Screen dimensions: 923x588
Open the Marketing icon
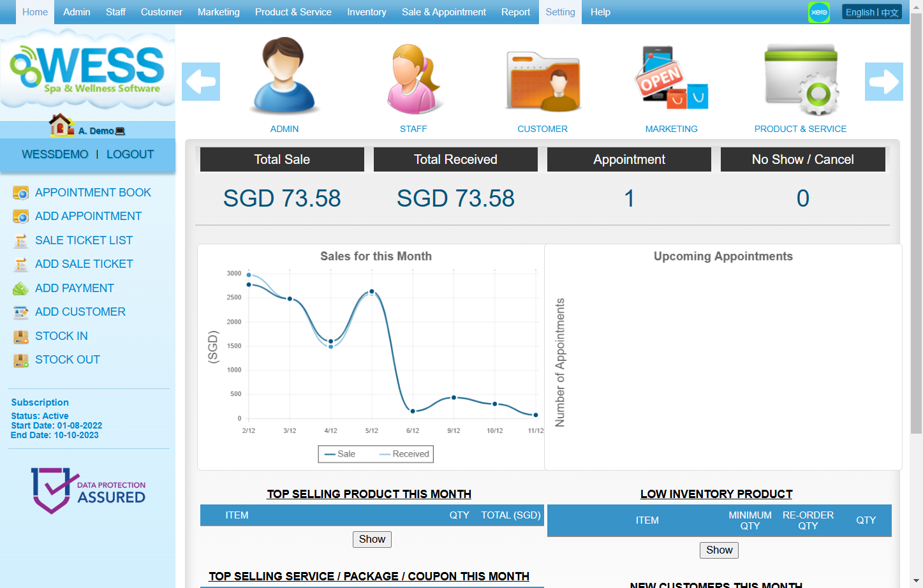tap(672, 78)
